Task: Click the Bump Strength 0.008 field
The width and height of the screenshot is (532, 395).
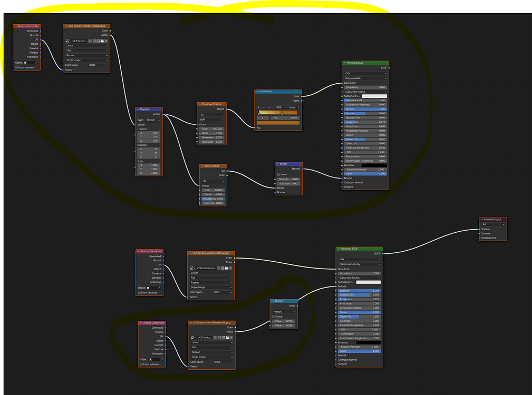Action: click(x=288, y=179)
